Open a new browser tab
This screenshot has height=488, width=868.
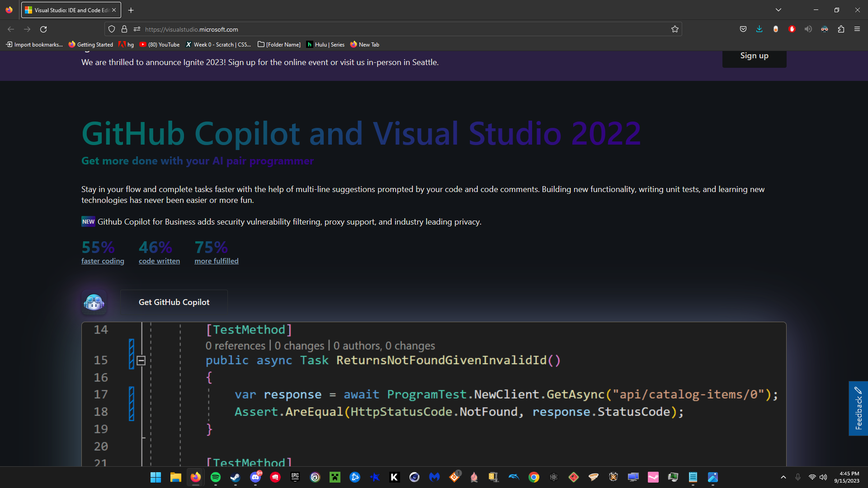click(x=131, y=10)
